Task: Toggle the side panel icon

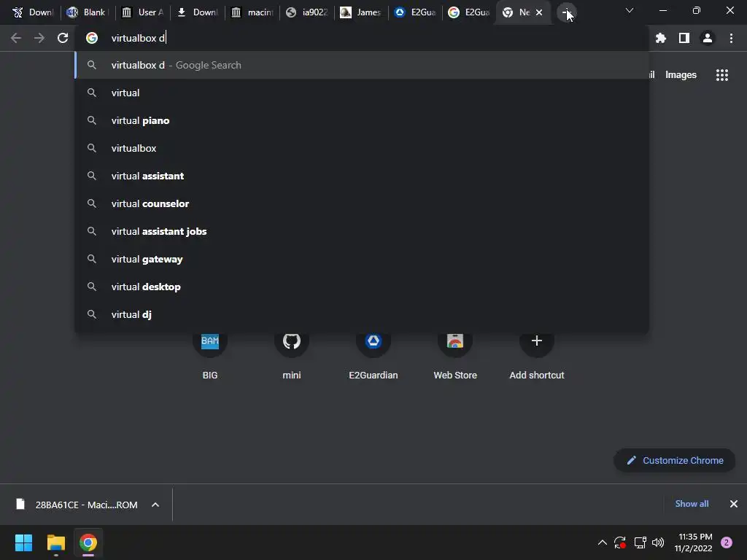Action: 684,38
